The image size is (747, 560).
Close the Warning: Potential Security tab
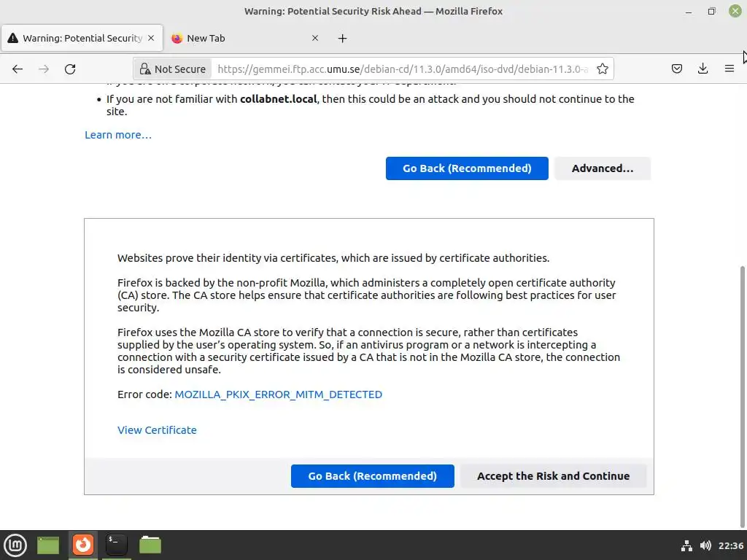(151, 38)
